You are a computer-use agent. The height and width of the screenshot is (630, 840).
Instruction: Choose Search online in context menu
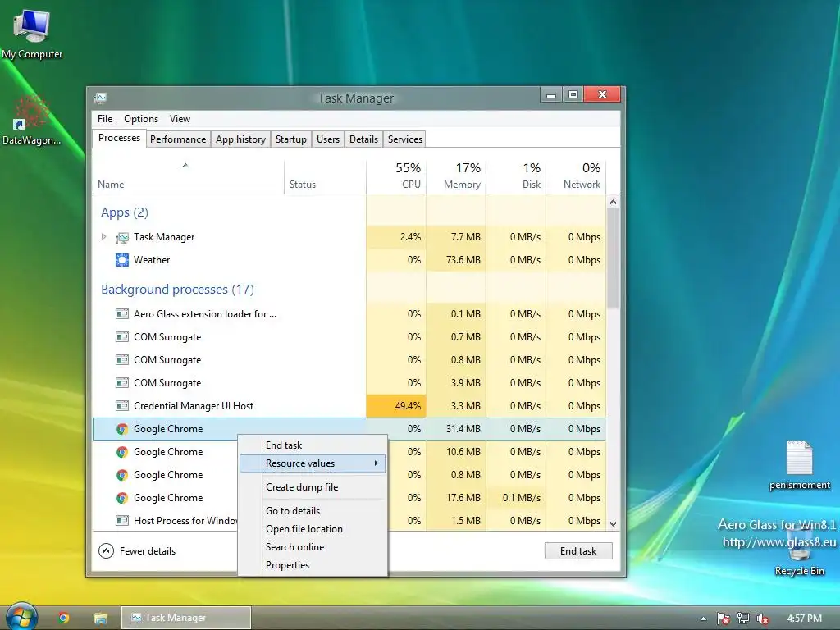313,547
